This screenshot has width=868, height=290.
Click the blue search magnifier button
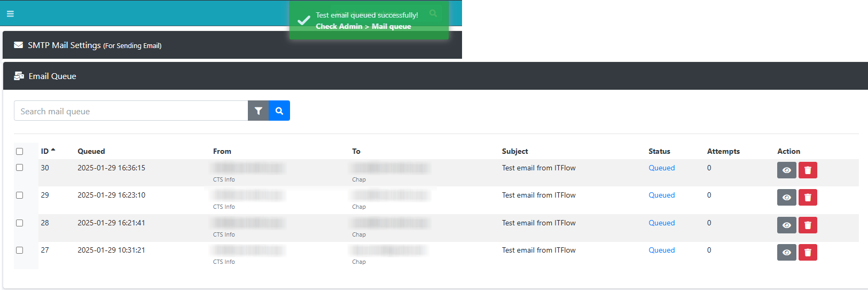pyautogui.click(x=279, y=111)
